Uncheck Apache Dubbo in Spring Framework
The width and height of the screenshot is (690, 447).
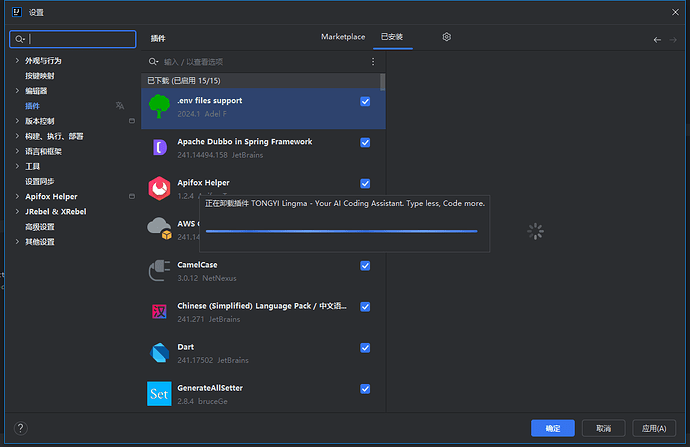coord(365,143)
